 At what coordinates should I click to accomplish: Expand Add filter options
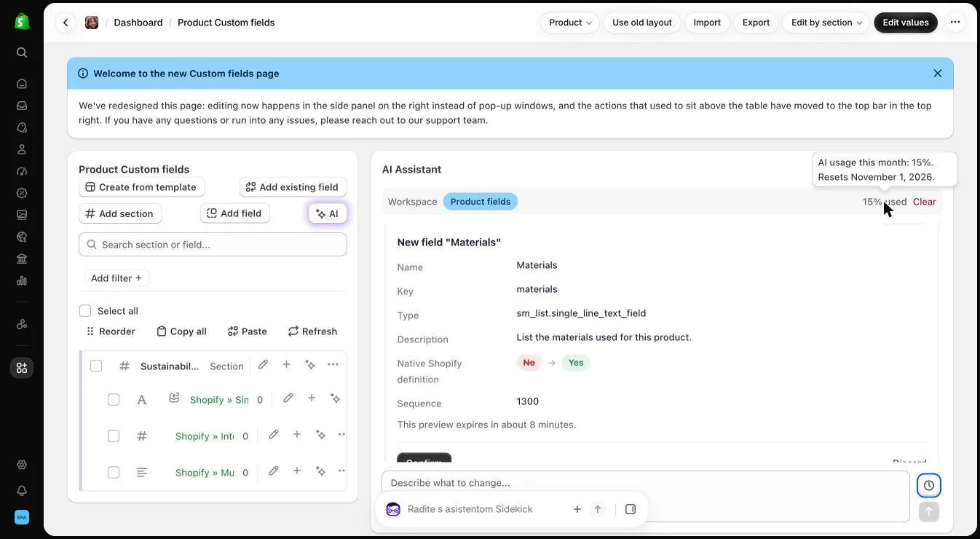pyautogui.click(x=116, y=278)
